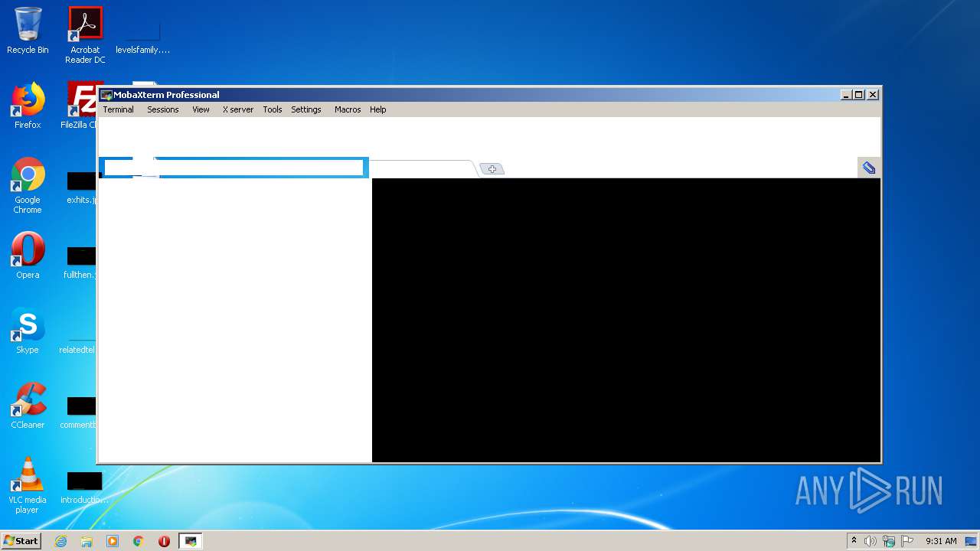Show hidden system tray icons
980x551 pixels.
(854, 541)
